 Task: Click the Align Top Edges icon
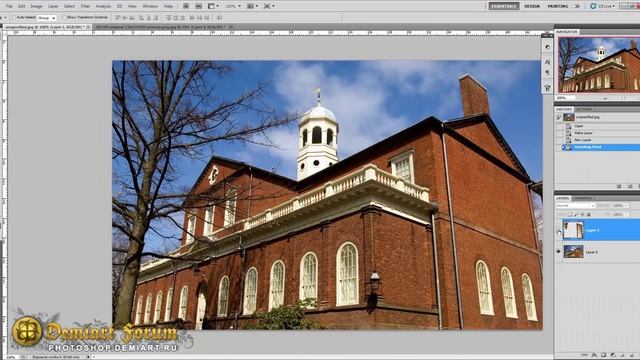(x=118, y=18)
